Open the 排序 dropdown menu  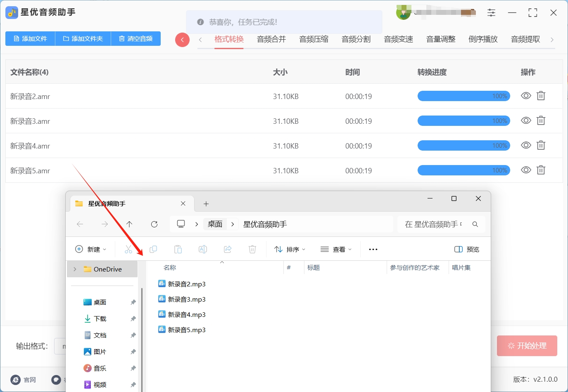click(290, 249)
